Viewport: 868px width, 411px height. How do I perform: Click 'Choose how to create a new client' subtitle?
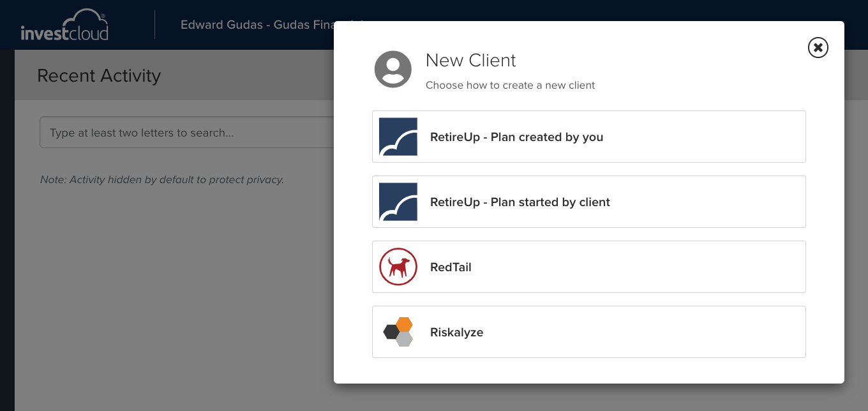(x=510, y=86)
